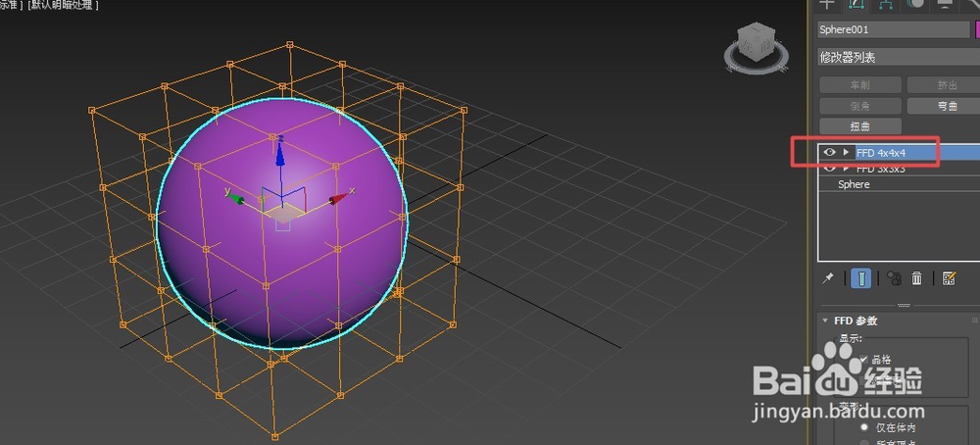
Task: Click the Sphere001 object name field
Action: 893,29
